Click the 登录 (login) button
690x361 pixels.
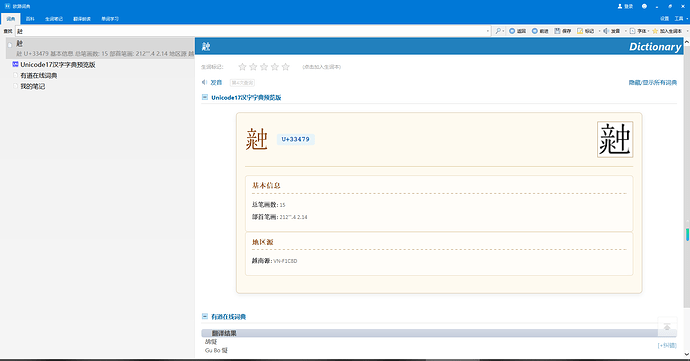point(625,6)
